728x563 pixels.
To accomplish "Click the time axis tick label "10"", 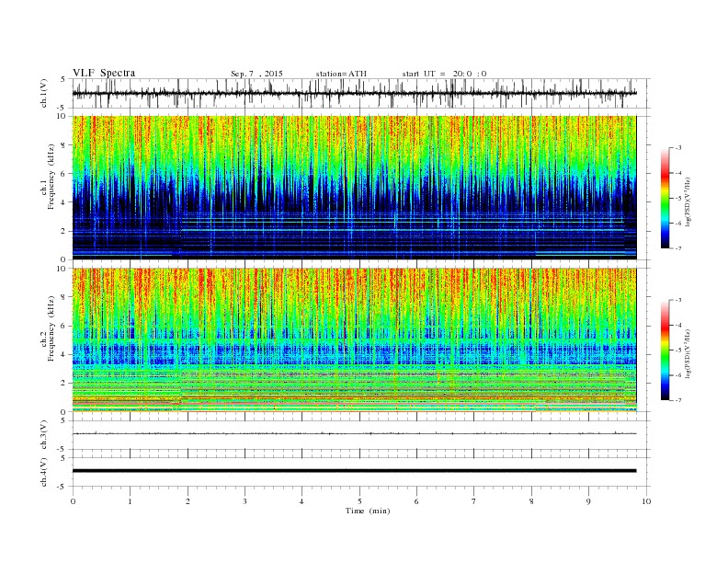I will point(646,501).
